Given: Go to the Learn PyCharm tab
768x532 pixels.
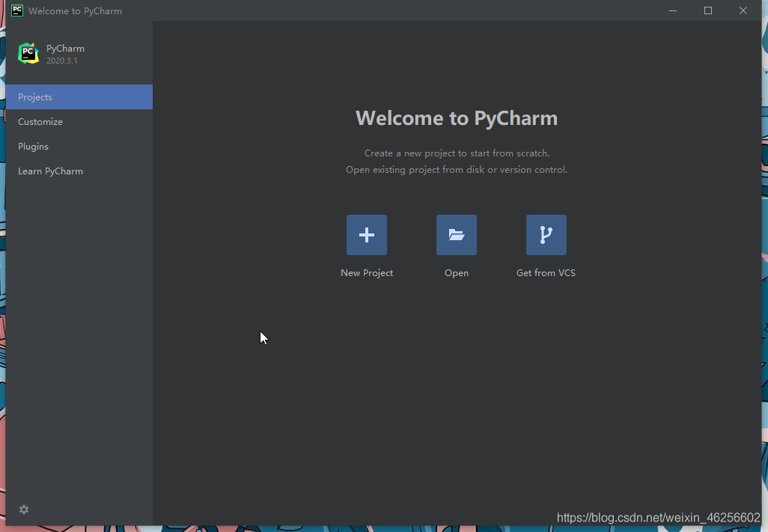Looking at the screenshot, I should [79, 171].
